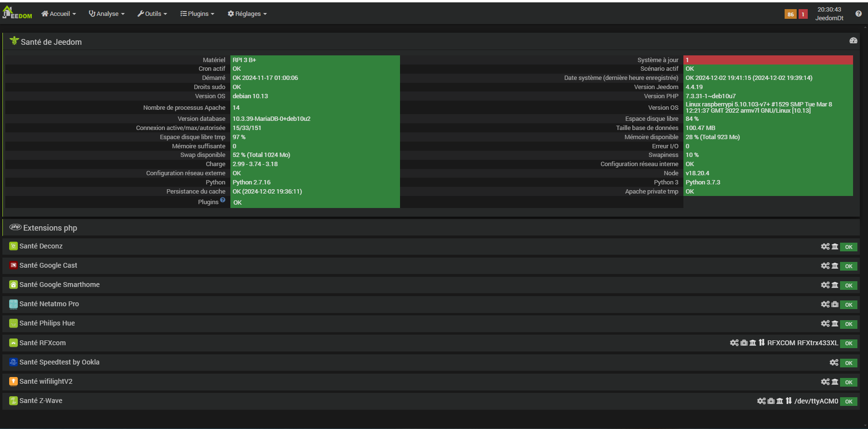The image size is (868, 429).
Task: Expand the Santé Philips Hue panel
Action: pos(47,323)
